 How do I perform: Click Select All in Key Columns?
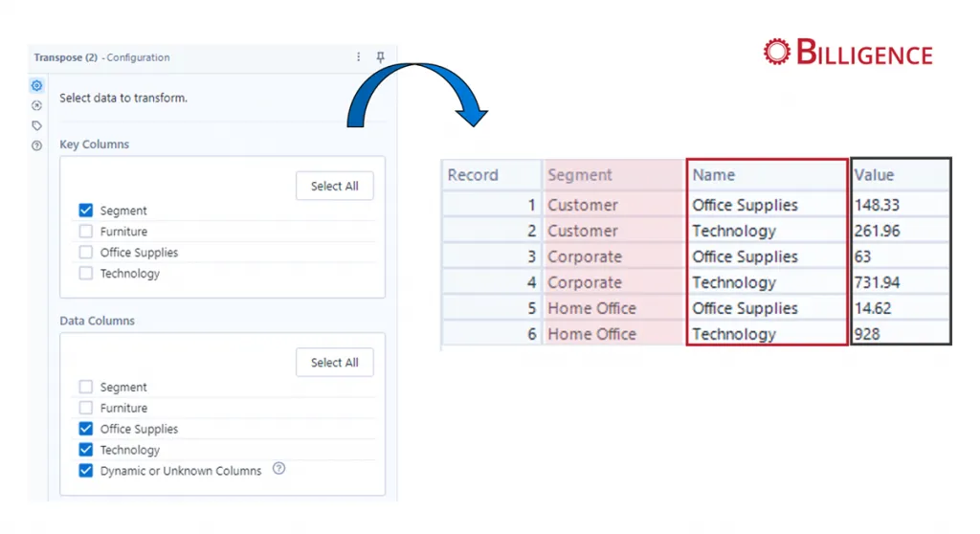coord(334,186)
